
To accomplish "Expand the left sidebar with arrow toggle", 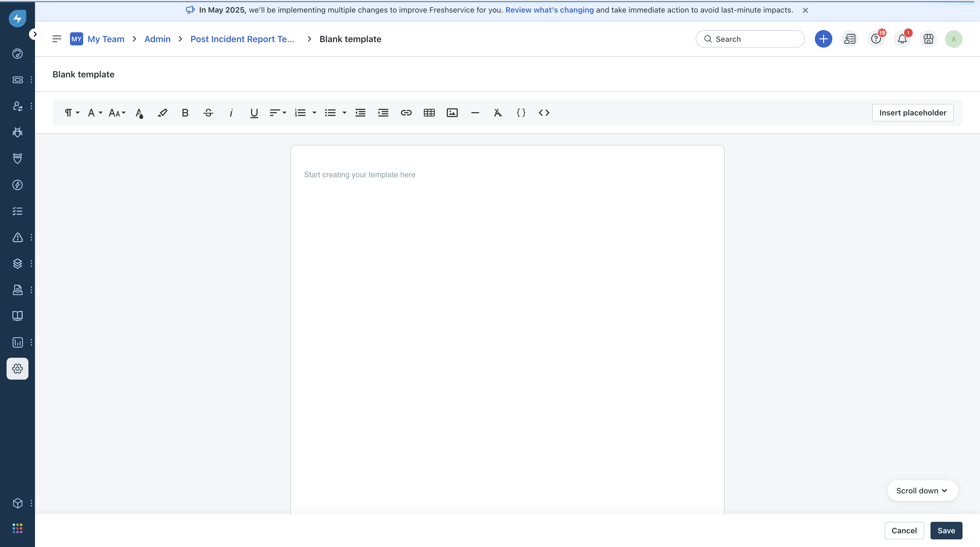I will (x=35, y=34).
